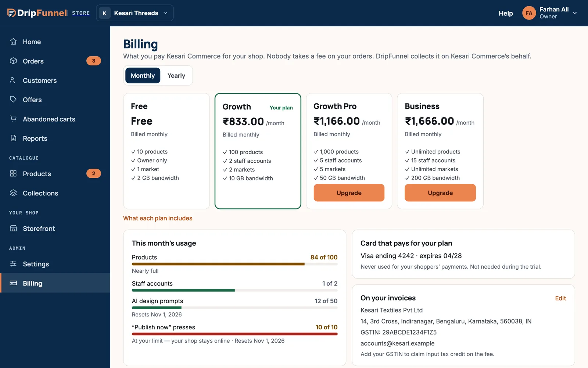Click the K store initial badge
This screenshot has width=588, height=368.
pos(104,13)
